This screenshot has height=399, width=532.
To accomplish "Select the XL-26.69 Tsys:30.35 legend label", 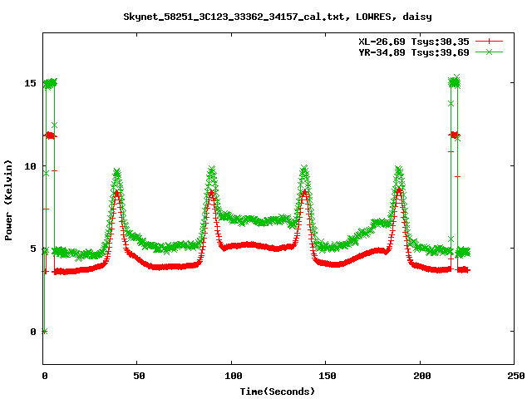I will coord(414,42).
